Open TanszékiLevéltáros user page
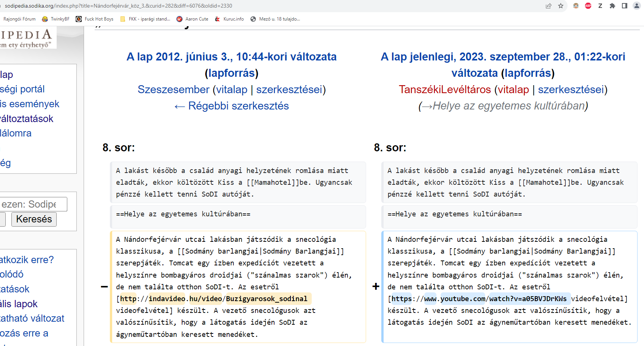The height and width of the screenshot is (346, 644). point(445,89)
